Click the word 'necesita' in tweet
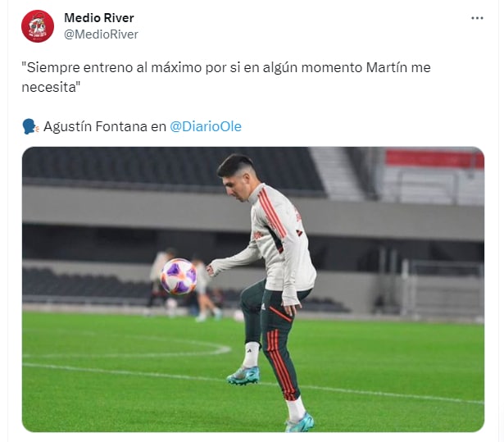 tap(48, 87)
